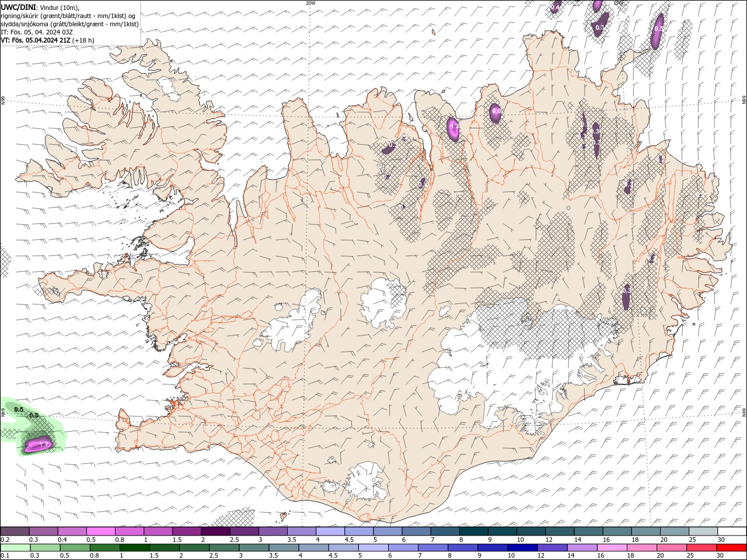Click the '4.5' label under the snow legend row
Screen dimensions: 747x560
[x=349, y=540]
